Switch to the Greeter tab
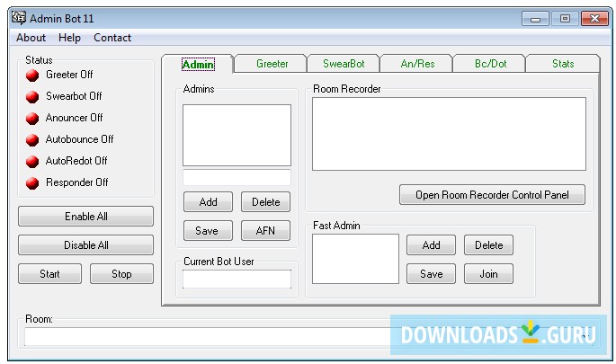Viewport: 616px width, 364px height. point(272,64)
